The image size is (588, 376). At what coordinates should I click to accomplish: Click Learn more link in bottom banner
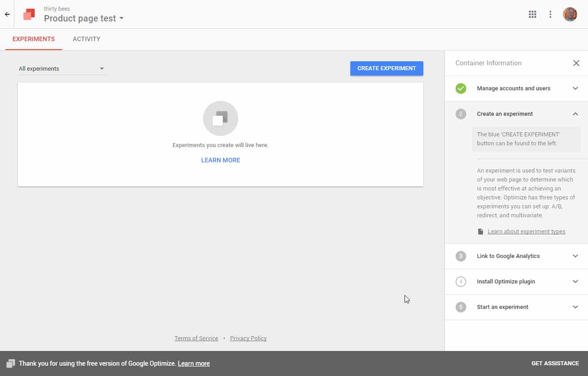point(194,363)
